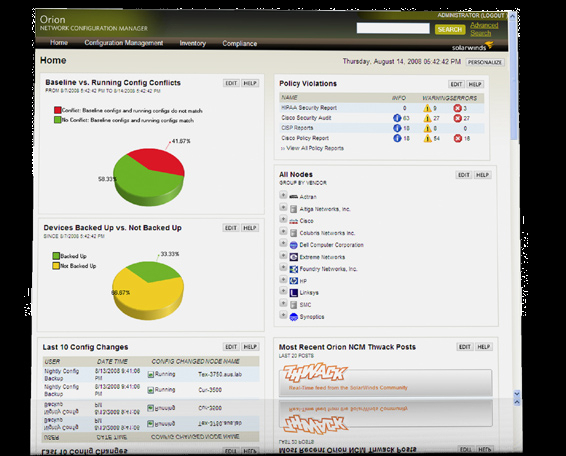Click the SMC vendor icon
The height and width of the screenshot is (456, 566).
[293, 305]
